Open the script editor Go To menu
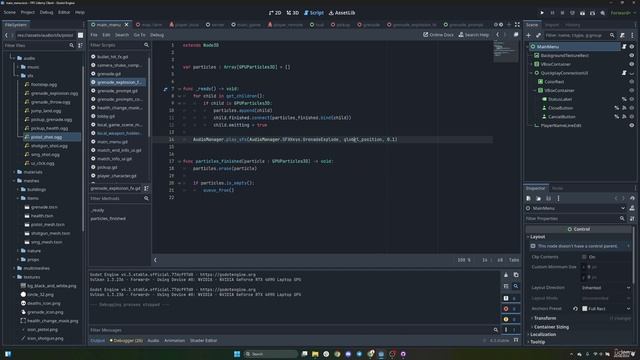The image size is (640, 360). [139, 35]
